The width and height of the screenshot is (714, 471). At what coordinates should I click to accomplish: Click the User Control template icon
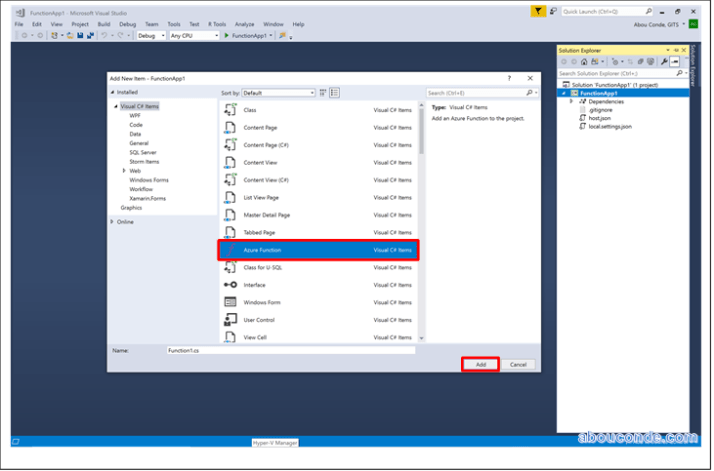click(230, 320)
